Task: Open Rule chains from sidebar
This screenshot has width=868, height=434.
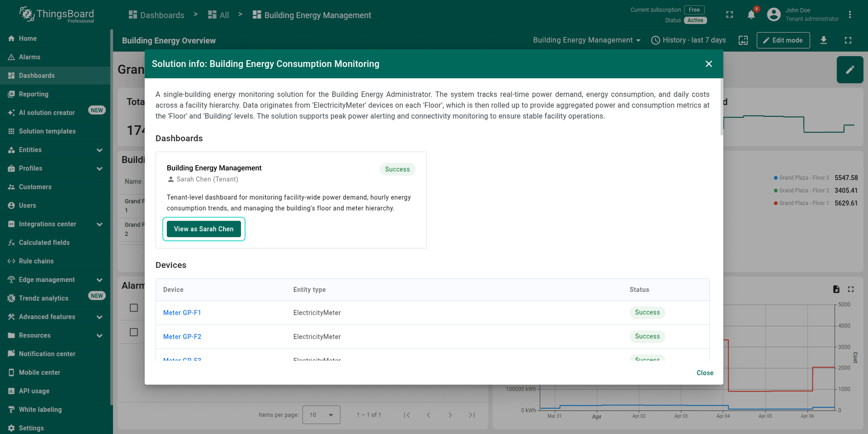Action: 36,261
